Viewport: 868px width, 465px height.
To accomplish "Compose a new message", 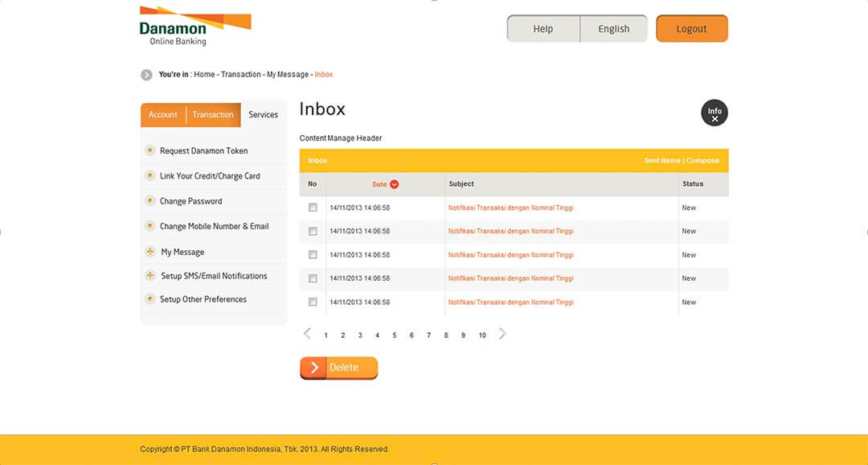I will tap(703, 160).
